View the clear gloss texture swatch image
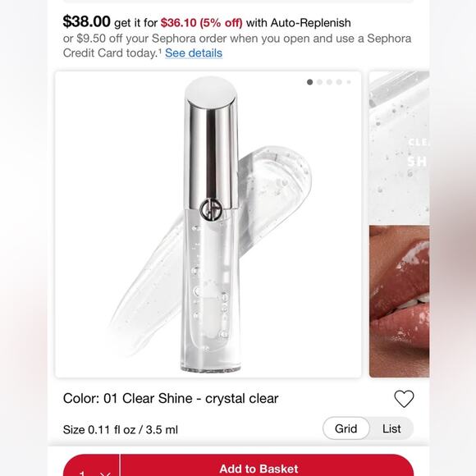This screenshot has width=476, height=476. [x=399, y=147]
